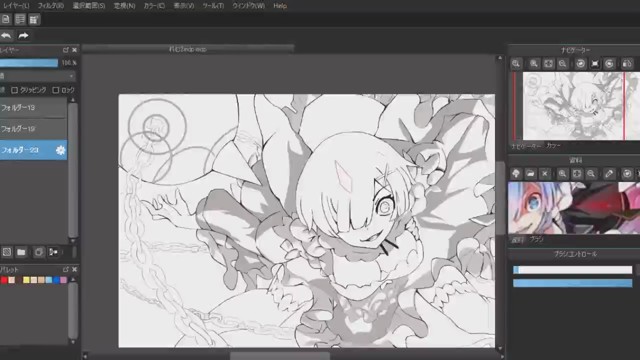Reset canvas rotation in the Navigator
Viewport: 640px width, 360px height.
(x=595, y=64)
